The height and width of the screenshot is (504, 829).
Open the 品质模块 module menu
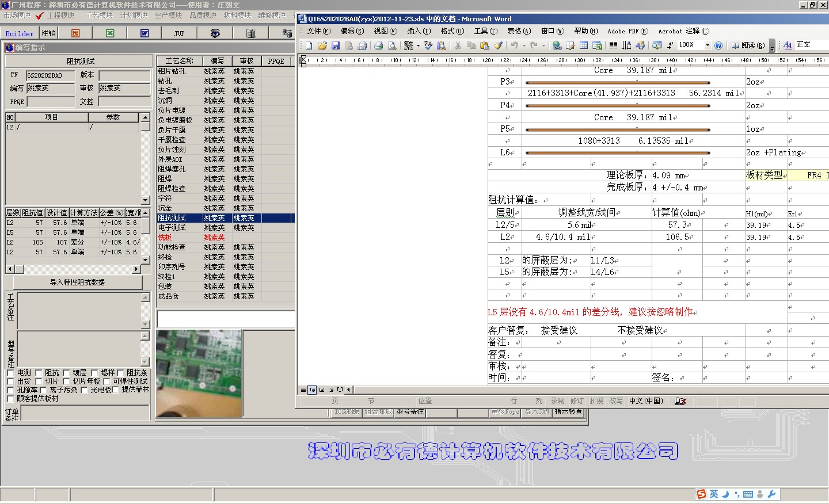[x=203, y=16]
